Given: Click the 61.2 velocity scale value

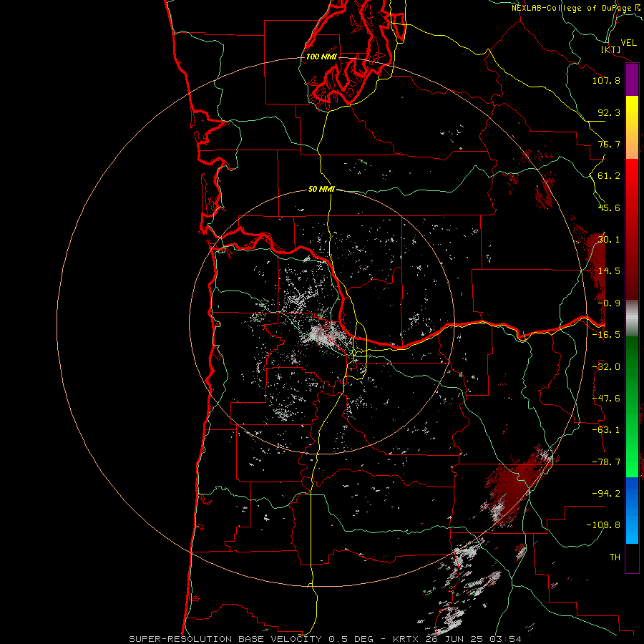Looking at the screenshot, I should (609, 176).
